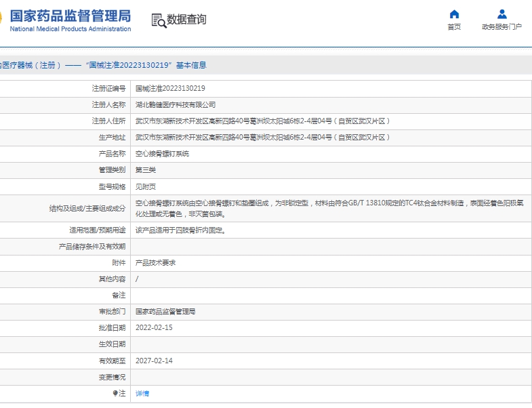Select the 国械注准20223130219 基本信息 header title
Screen dimensions: 532x408
click(x=146, y=65)
